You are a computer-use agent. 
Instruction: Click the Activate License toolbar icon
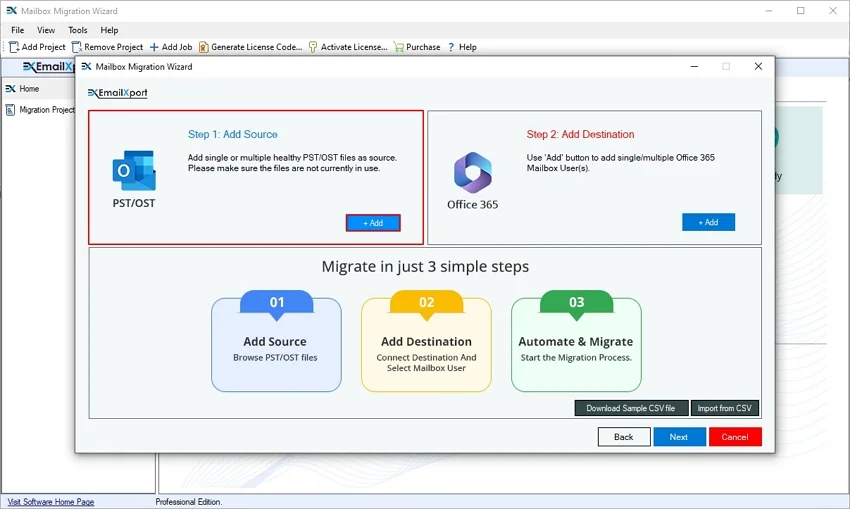coord(313,47)
